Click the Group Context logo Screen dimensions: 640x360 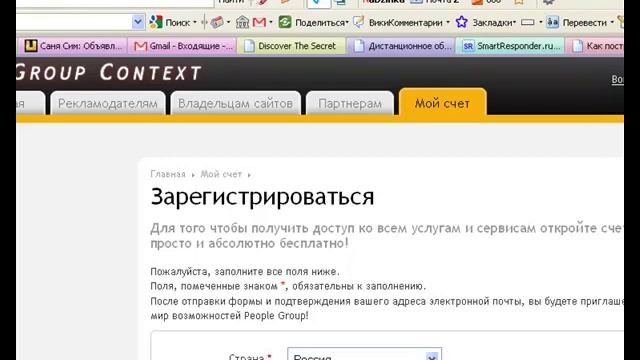[x=109, y=73]
